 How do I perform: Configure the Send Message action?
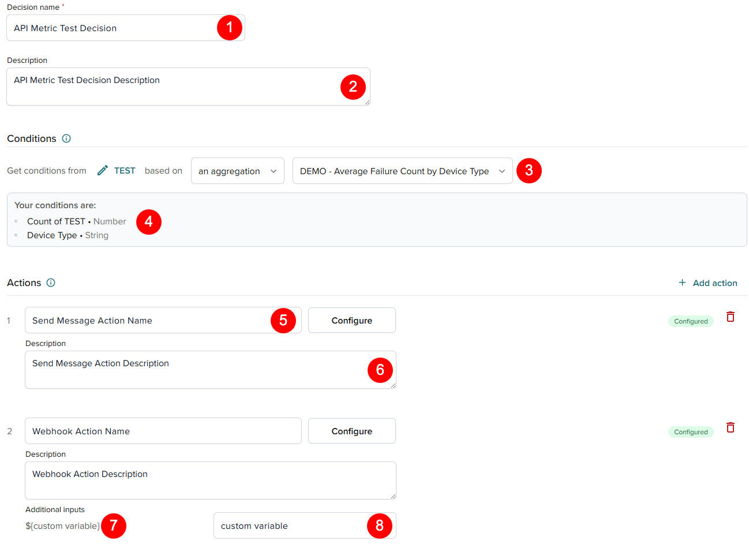point(351,320)
